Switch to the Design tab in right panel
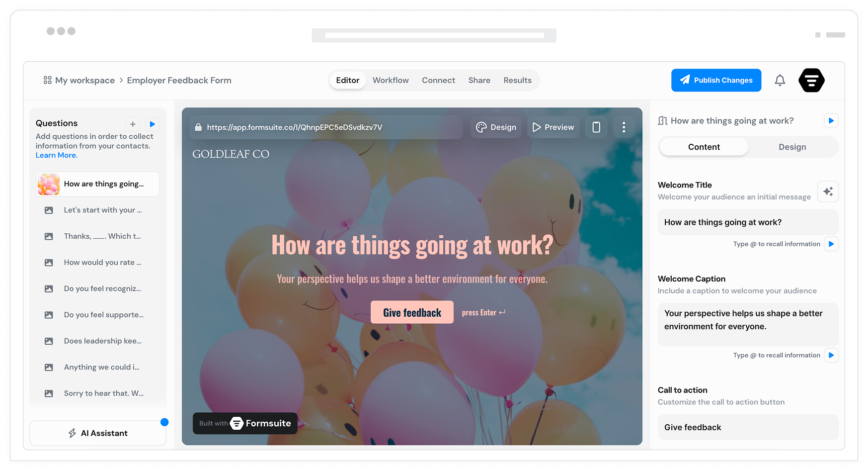Viewport: 868px width, 471px height. coord(792,147)
